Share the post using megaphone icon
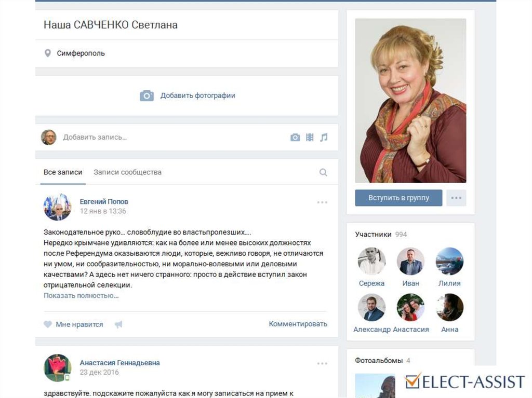This screenshot has height=398, width=532. 118,324
